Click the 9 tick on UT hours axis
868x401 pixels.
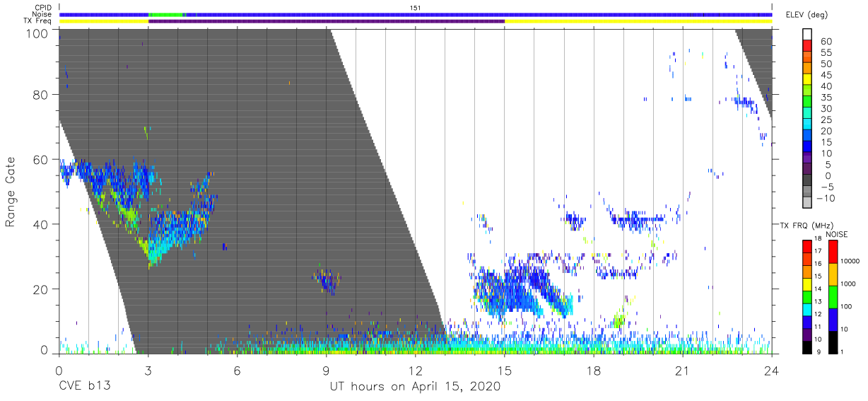[x=326, y=370]
